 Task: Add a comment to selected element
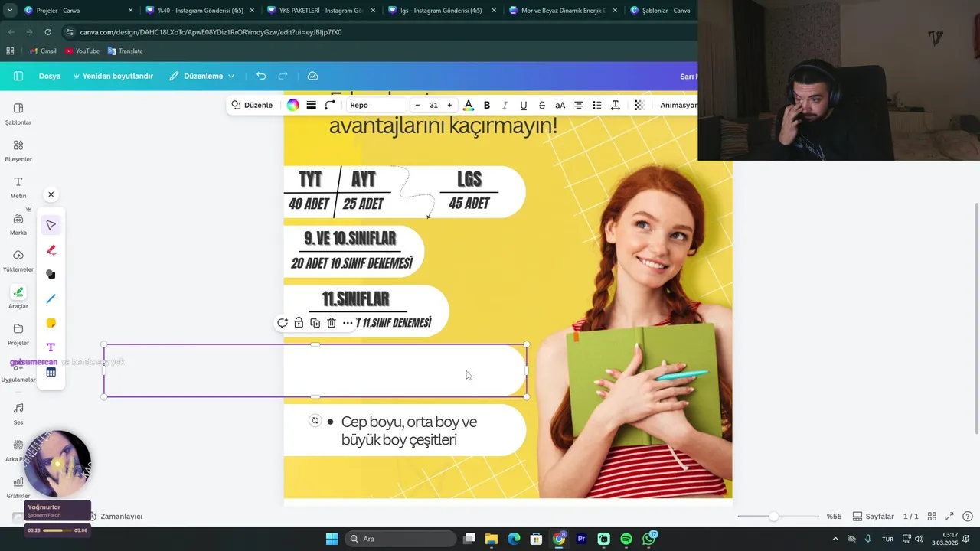click(x=283, y=323)
